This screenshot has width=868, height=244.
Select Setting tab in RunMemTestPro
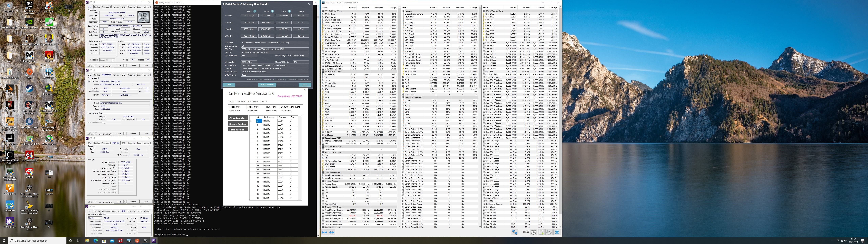point(231,101)
